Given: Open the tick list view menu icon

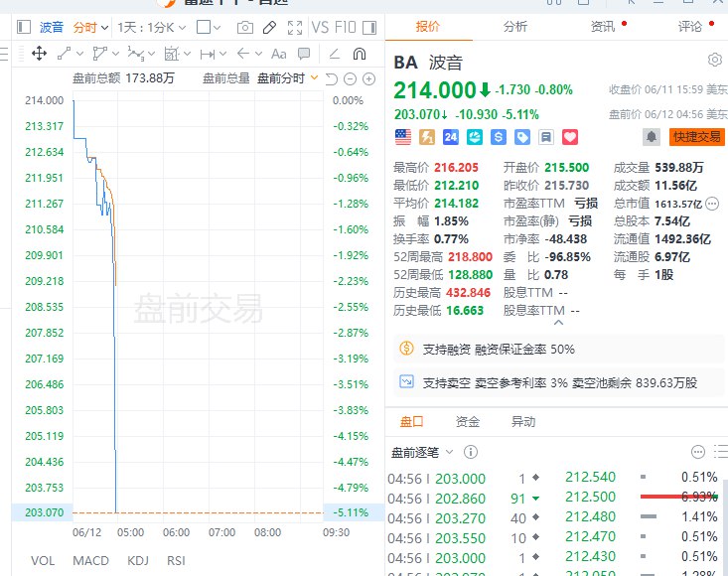Looking at the screenshot, I should (x=721, y=452).
